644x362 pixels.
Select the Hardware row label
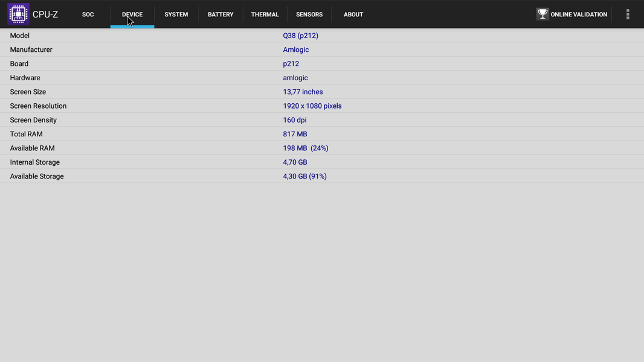click(25, 78)
